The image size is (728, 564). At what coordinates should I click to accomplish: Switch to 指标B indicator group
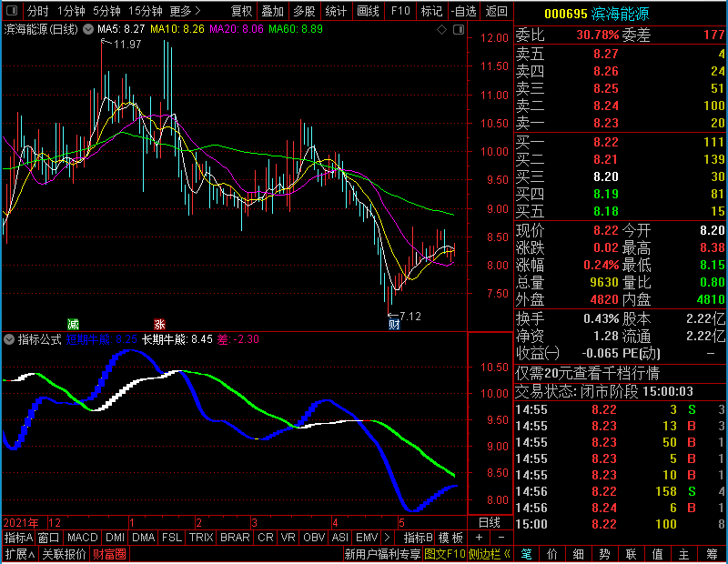click(x=419, y=538)
